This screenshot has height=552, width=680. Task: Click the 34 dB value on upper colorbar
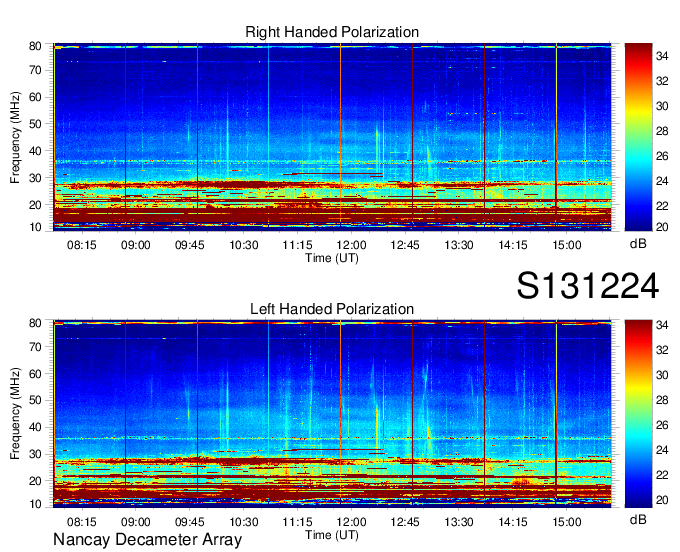click(x=662, y=56)
